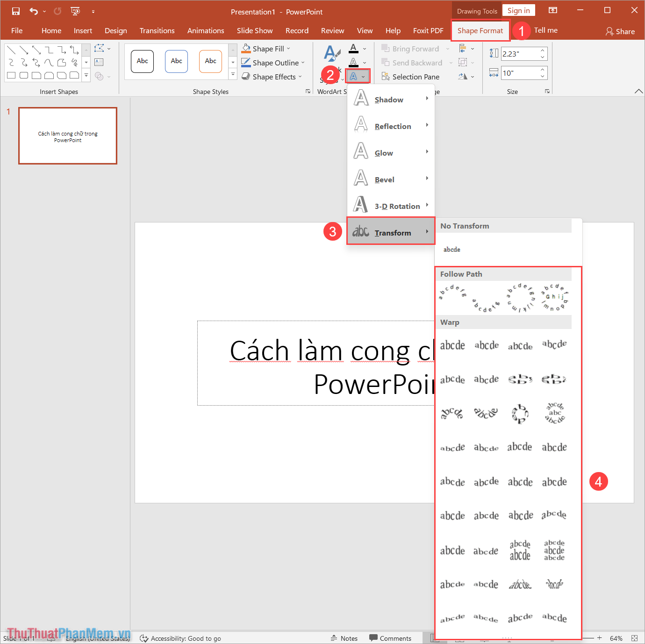This screenshot has height=644, width=645.
Task: Select the Shape Outline tool
Action: pos(273,62)
